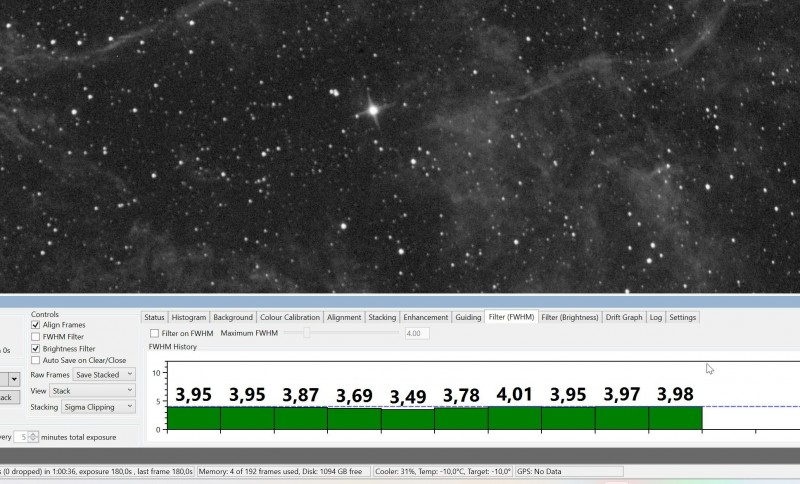Open the Settings tab
Viewport: 800px width, 484px height.
683,317
